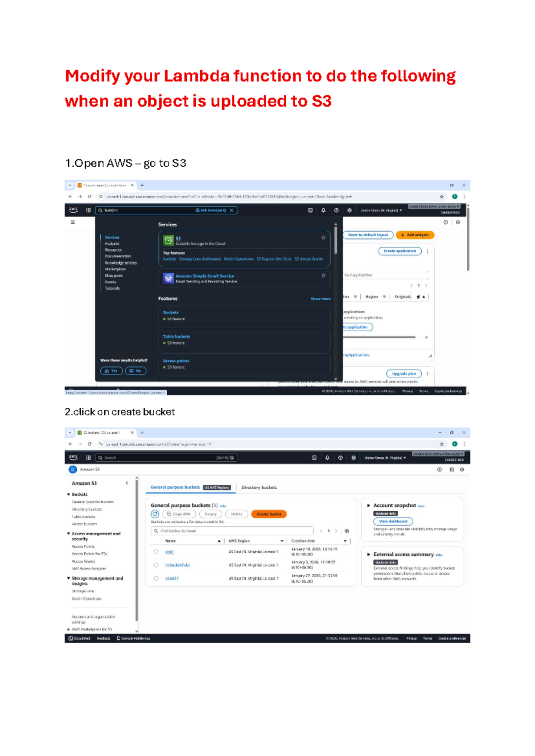Open the cisbucket5labs bucket link
This screenshot has height=756, width=535.
[177, 565]
